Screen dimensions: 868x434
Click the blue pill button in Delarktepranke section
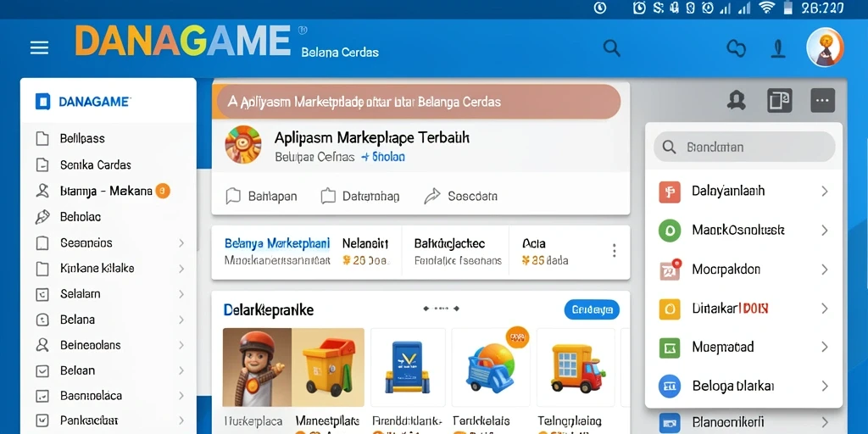tap(592, 310)
